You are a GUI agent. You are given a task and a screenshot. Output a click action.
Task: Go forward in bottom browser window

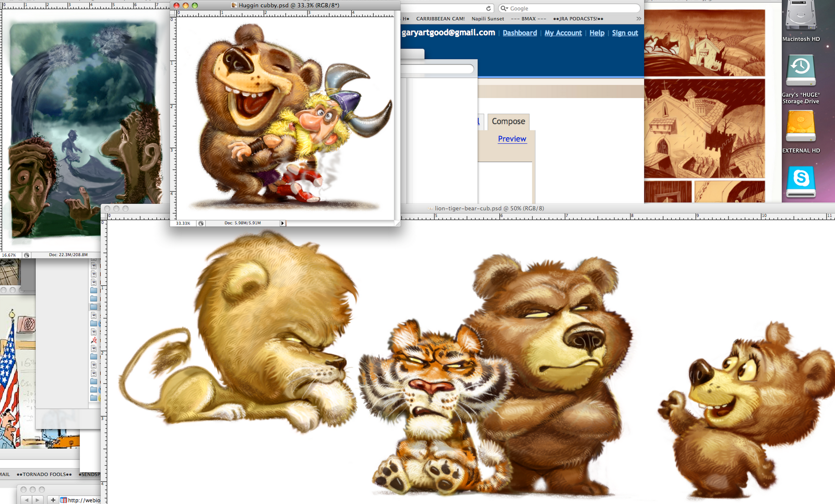(38, 500)
